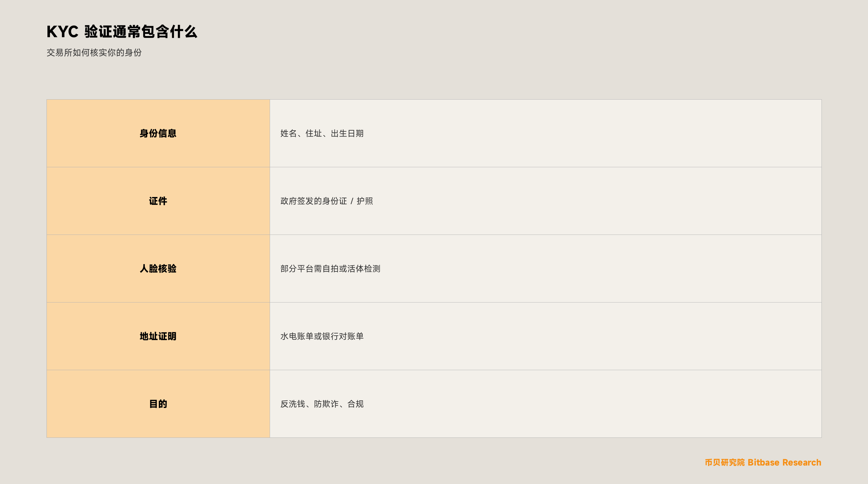Click the 人脸核验 row label
Image resolution: width=868 pixels, height=484 pixels.
click(x=158, y=268)
